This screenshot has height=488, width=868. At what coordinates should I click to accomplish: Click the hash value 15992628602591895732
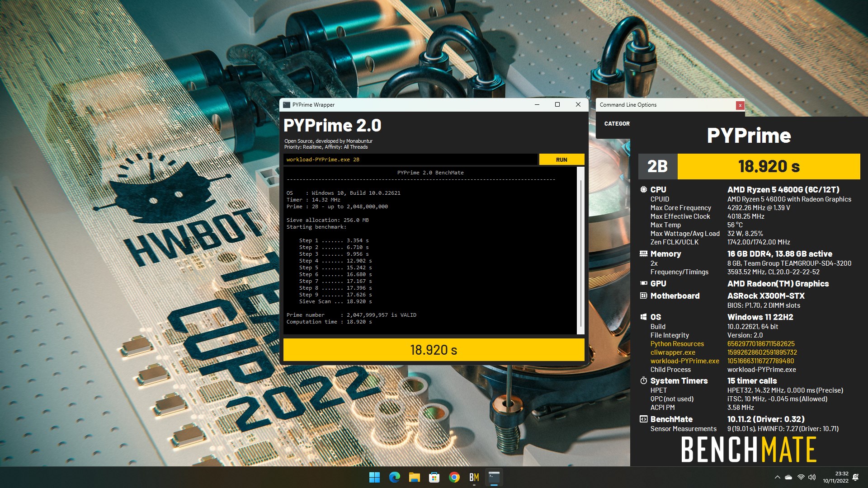coord(762,352)
